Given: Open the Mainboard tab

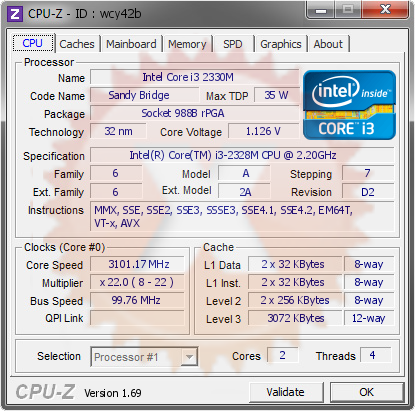Looking at the screenshot, I should pos(131,44).
